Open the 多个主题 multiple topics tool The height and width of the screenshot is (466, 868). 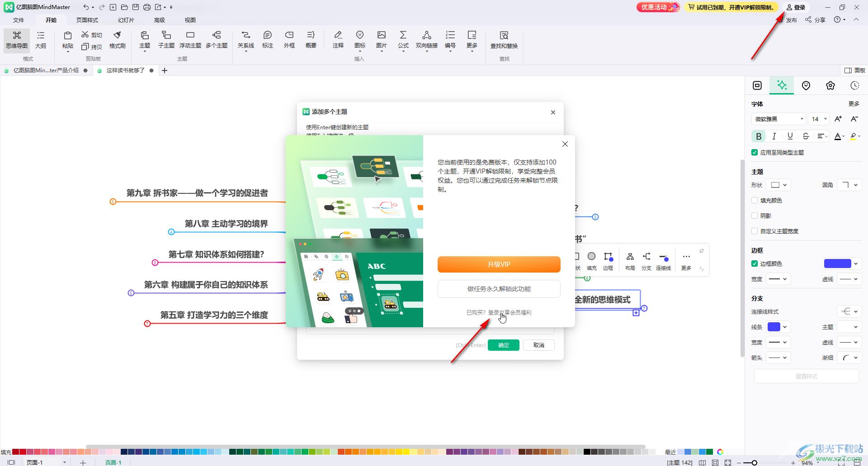point(217,40)
